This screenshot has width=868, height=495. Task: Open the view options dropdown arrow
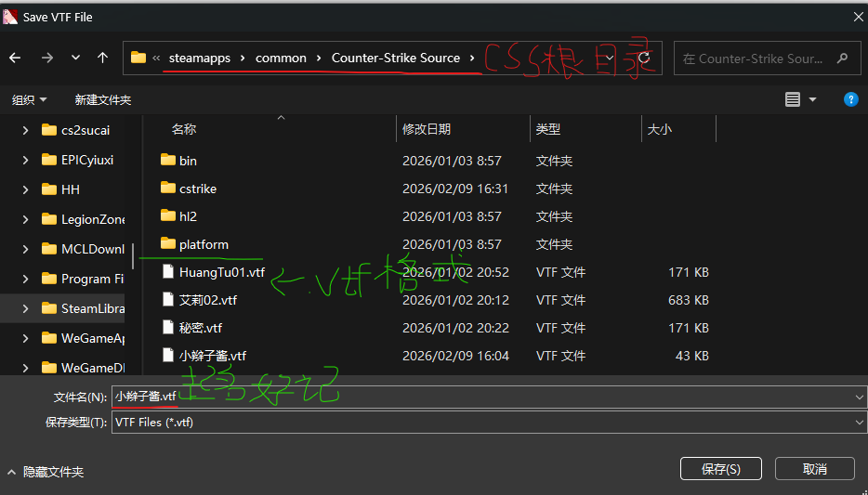click(x=812, y=99)
